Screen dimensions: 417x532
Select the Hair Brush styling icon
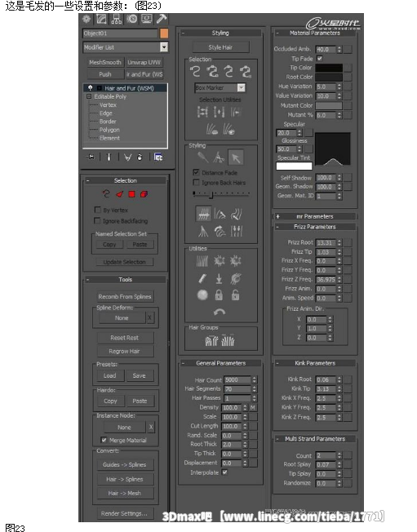203,157
